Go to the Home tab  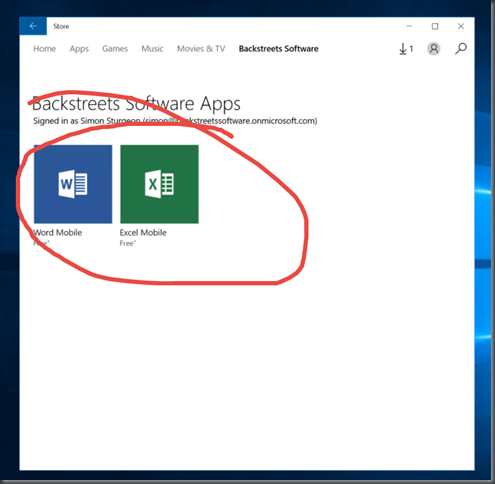pos(44,49)
